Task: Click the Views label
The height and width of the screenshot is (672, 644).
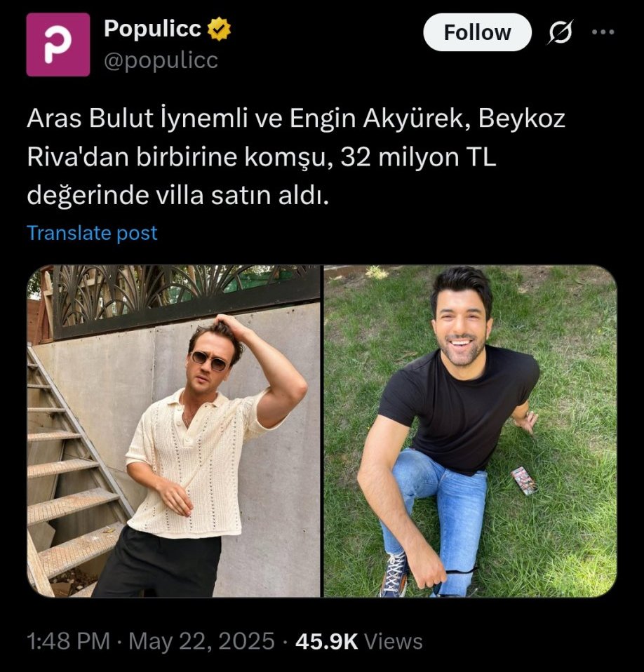Action: 395,641
